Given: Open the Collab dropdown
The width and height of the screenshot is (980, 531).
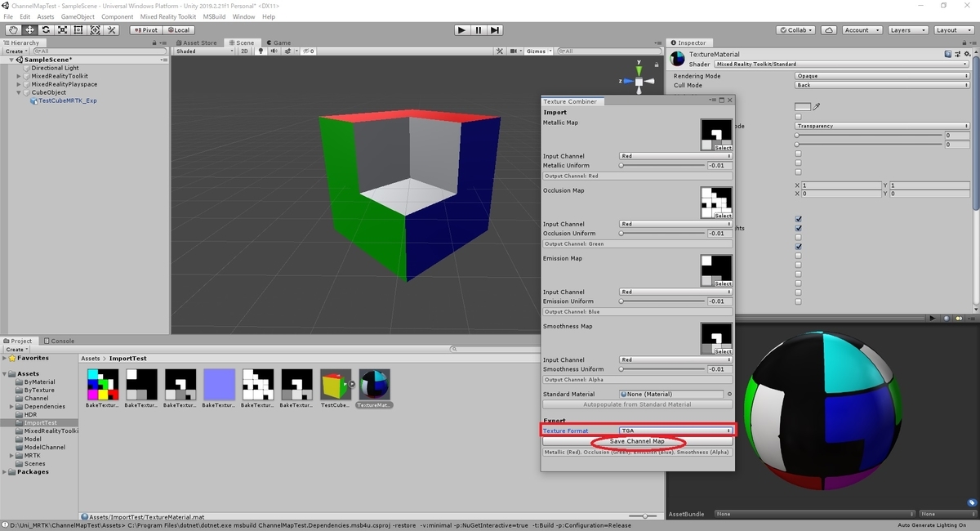Looking at the screenshot, I should (797, 30).
